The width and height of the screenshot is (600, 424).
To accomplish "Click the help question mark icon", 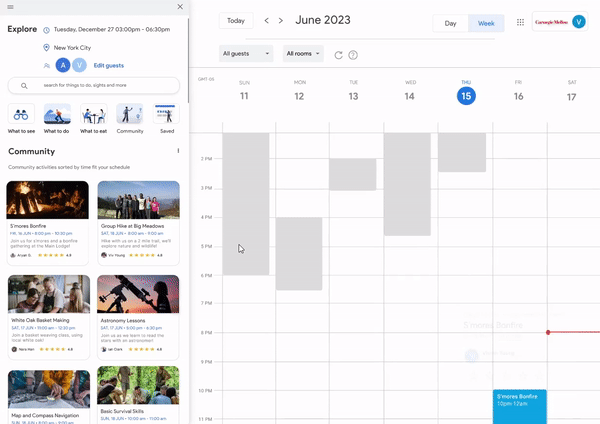I will tap(353, 55).
